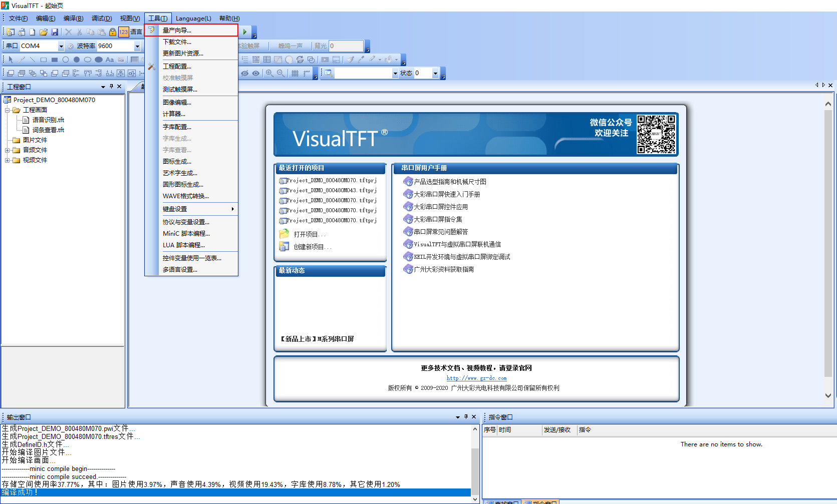Toggle the orange 123 numbering button
837x504 pixels.
[x=124, y=32]
